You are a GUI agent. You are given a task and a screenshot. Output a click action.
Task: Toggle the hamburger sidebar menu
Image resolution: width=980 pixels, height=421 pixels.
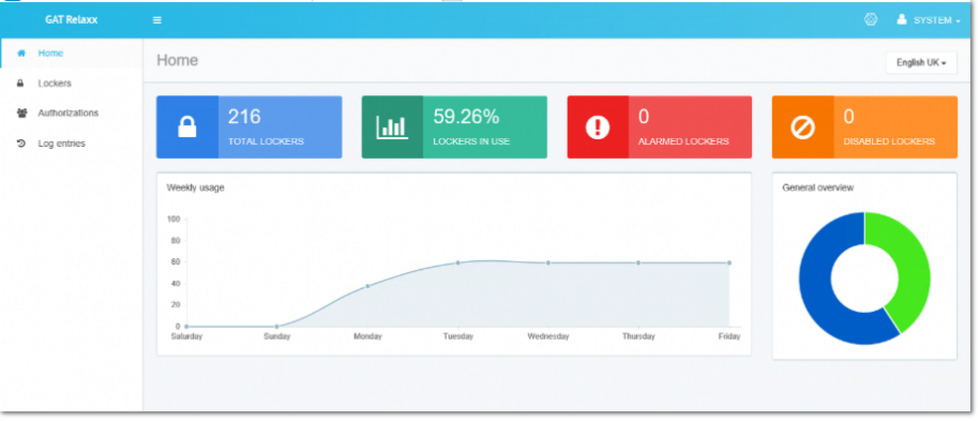pyautogui.click(x=157, y=20)
